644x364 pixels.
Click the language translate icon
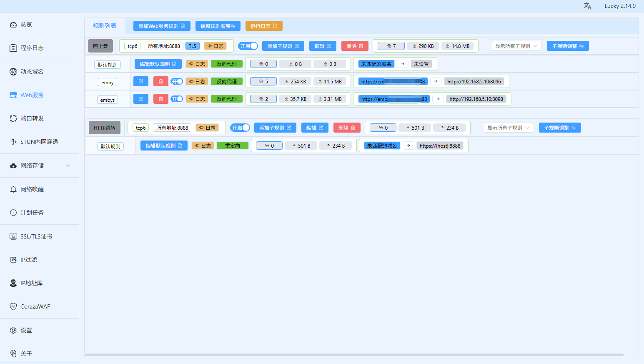(x=587, y=6)
